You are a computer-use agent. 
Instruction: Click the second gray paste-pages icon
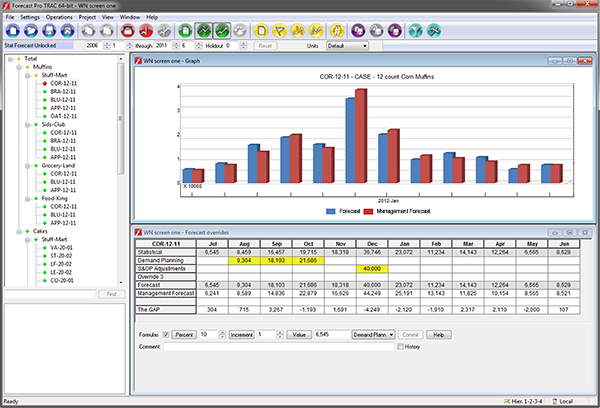107,31
